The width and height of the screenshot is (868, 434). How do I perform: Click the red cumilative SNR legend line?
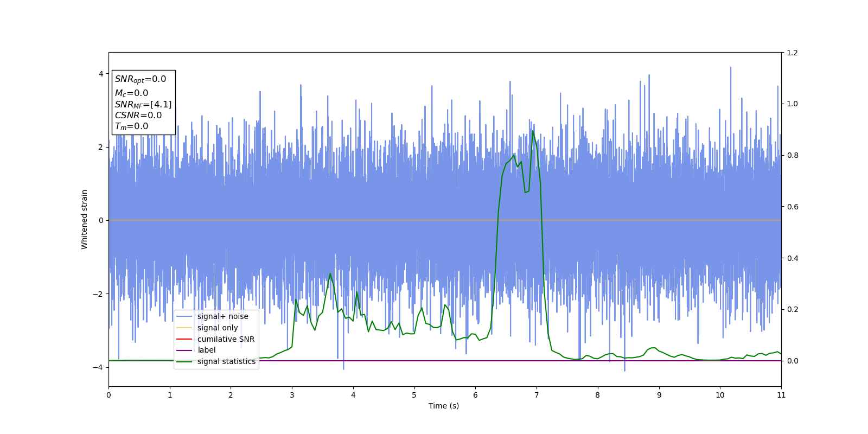pyautogui.click(x=184, y=339)
